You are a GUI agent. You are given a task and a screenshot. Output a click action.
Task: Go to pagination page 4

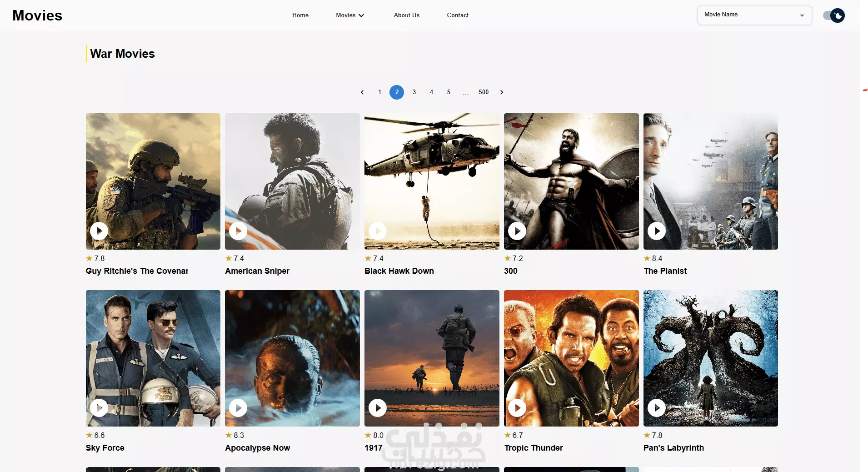pos(431,92)
